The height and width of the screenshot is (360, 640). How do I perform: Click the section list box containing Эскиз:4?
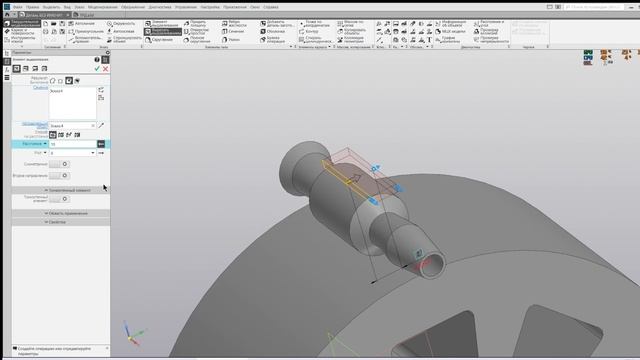coord(73,103)
